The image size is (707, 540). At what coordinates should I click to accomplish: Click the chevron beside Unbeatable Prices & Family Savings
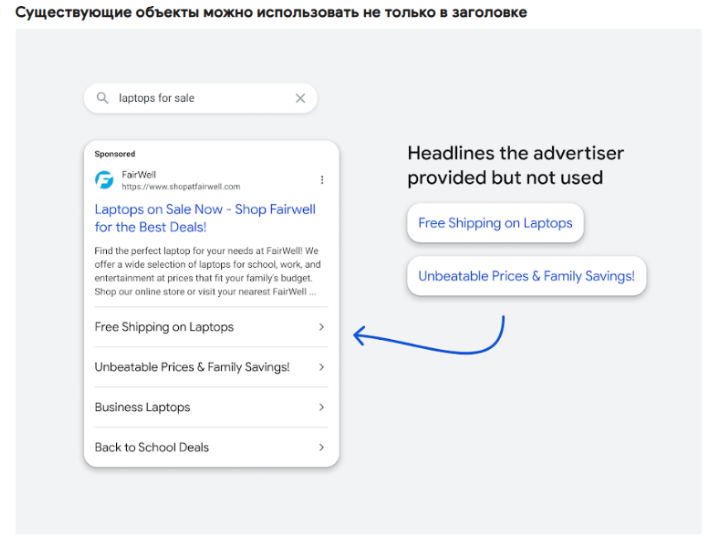(x=321, y=367)
